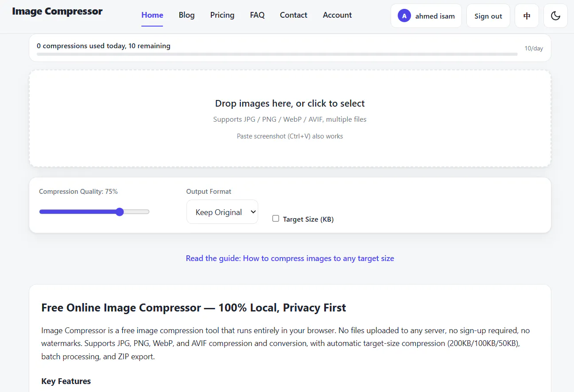Screen dimensions: 574x392
Task: Click the daily compressions usage progress bar
Action: (277, 54)
